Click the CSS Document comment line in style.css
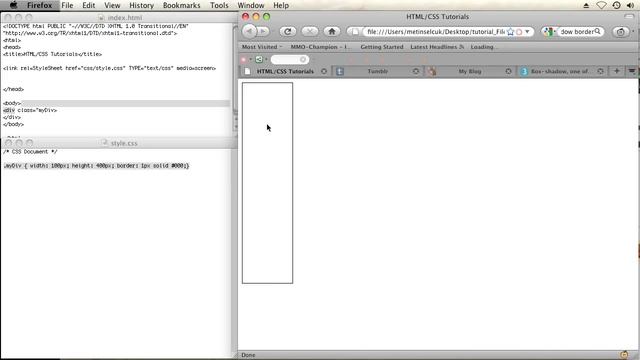The width and height of the screenshot is (640, 360). pos(30,152)
